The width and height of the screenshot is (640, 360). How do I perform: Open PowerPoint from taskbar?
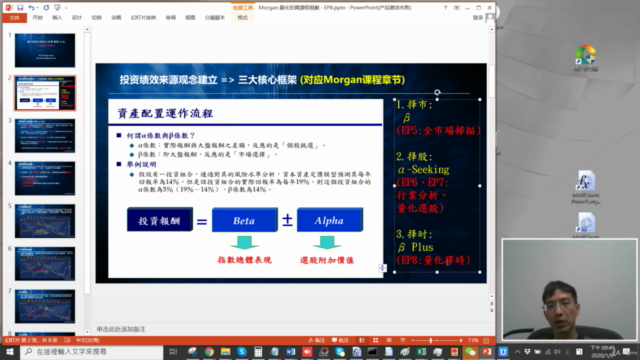487,351
